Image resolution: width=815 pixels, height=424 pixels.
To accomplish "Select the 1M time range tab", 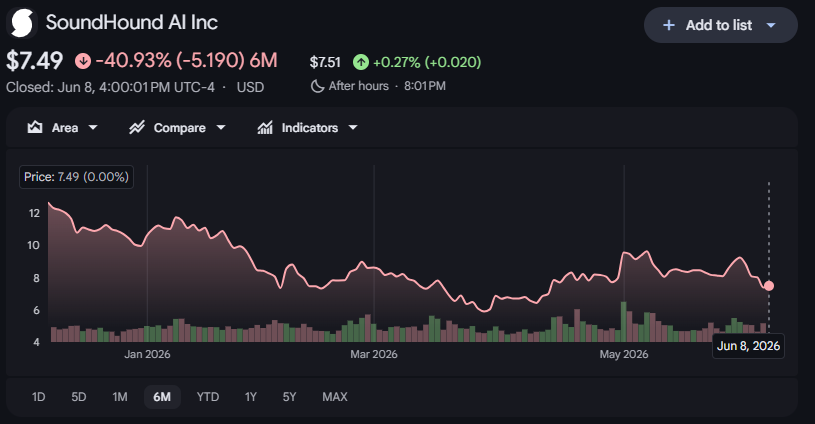I will [120, 397].
